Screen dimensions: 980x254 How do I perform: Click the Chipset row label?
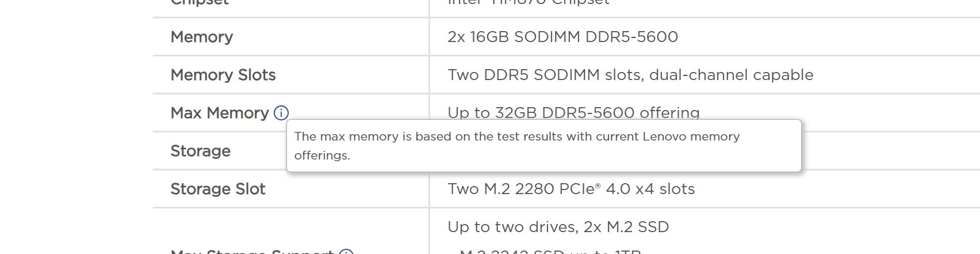[x=200, y=3]
